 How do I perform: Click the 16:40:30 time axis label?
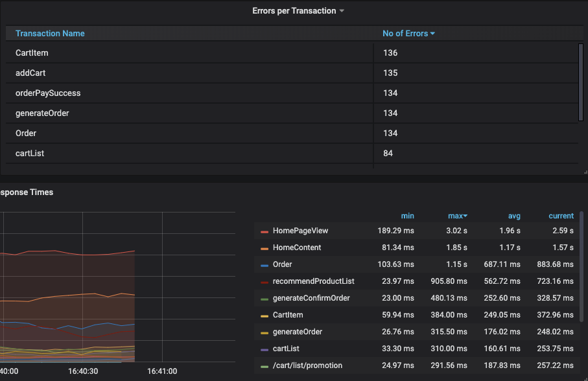pyautogui.click(x=83, y=371)
